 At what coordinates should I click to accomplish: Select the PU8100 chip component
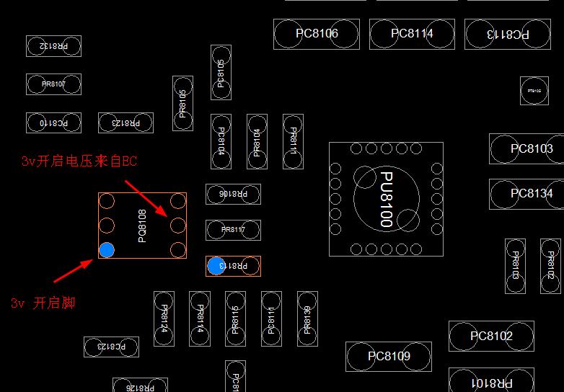[x=386, y=199]
